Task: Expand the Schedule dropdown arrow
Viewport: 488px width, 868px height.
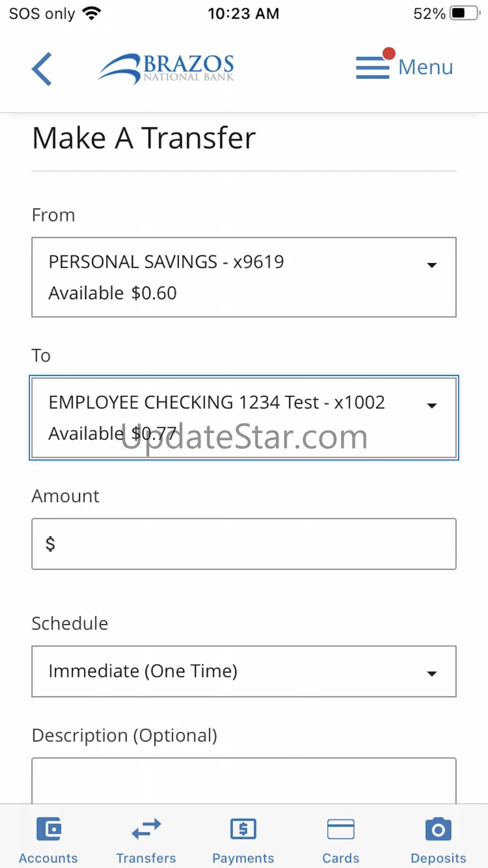Action: [x=431, y=673]
